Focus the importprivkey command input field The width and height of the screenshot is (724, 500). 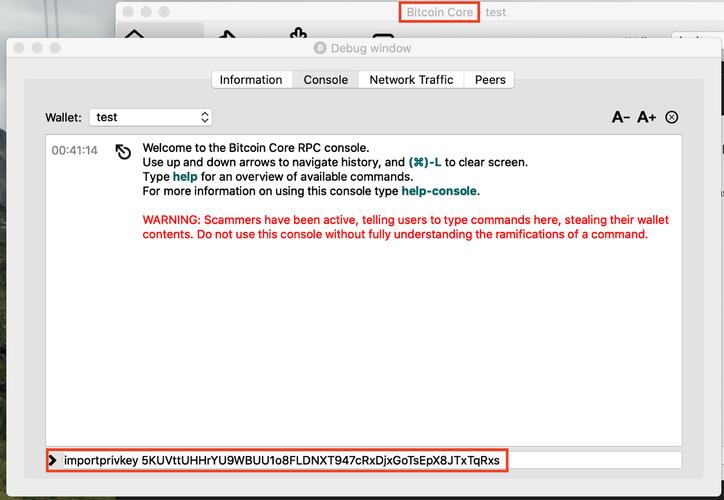click(x=372, y=460)
